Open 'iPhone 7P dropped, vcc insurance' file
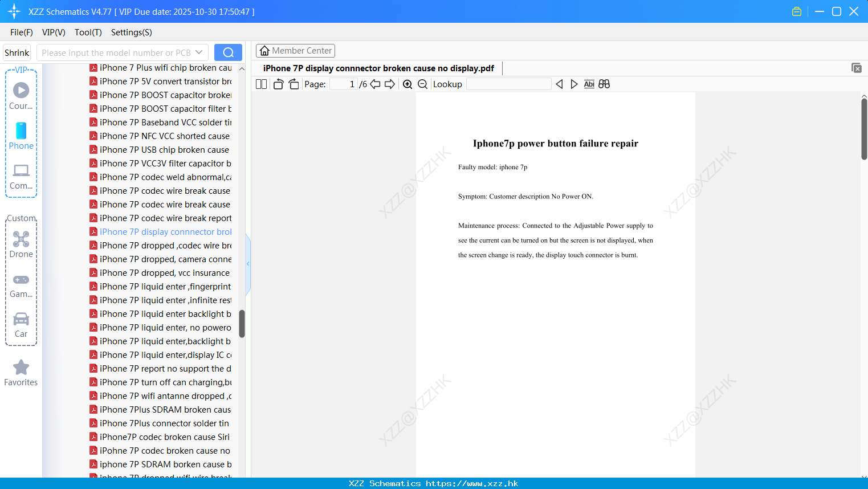 160,273
